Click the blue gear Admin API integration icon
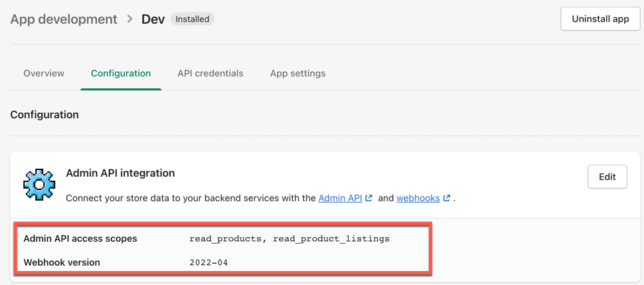 click(39, 184)
